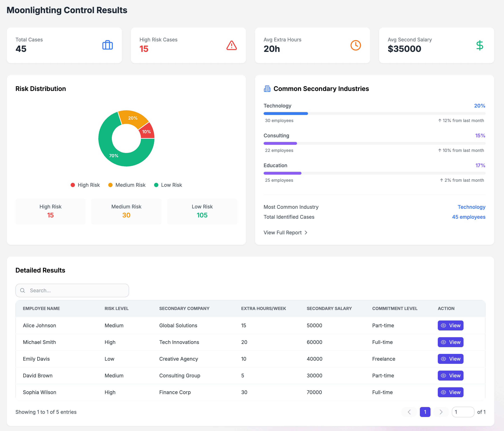Viewport: 504px width, 431px height.
Task: Click the View button for Alice Johnson
Action: [x=451, y=325]
